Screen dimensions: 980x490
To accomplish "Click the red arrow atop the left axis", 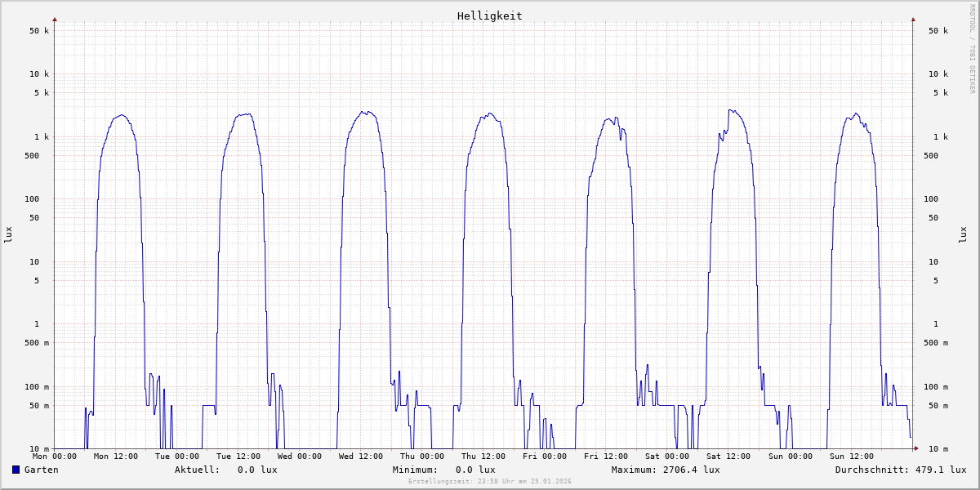I will tap(55, 19).
